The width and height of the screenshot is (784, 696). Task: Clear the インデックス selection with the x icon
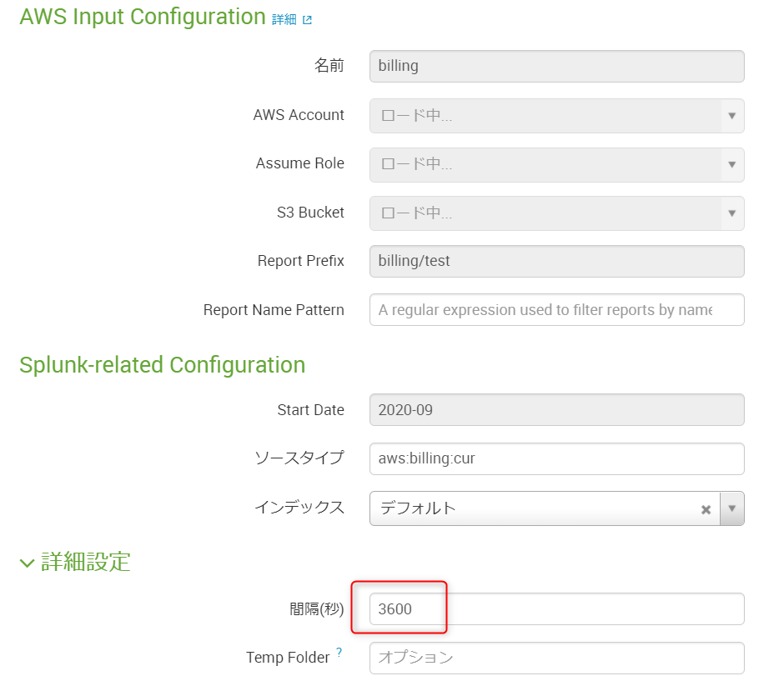tap(706, 509)
